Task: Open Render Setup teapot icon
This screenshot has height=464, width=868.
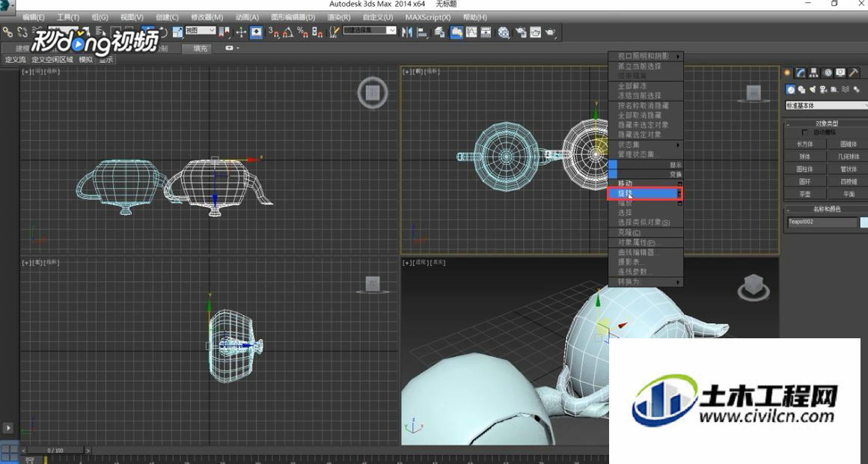Action: click(x=521, y=32)
